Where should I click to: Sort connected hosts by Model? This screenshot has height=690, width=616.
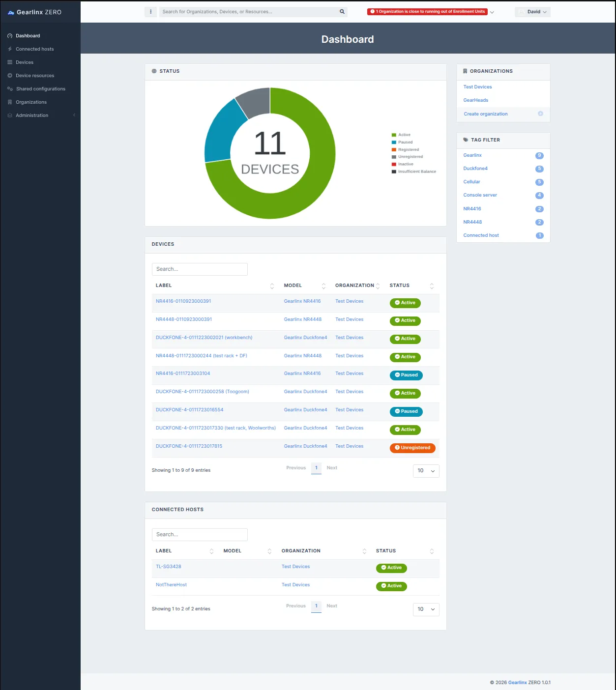point(269,551)
